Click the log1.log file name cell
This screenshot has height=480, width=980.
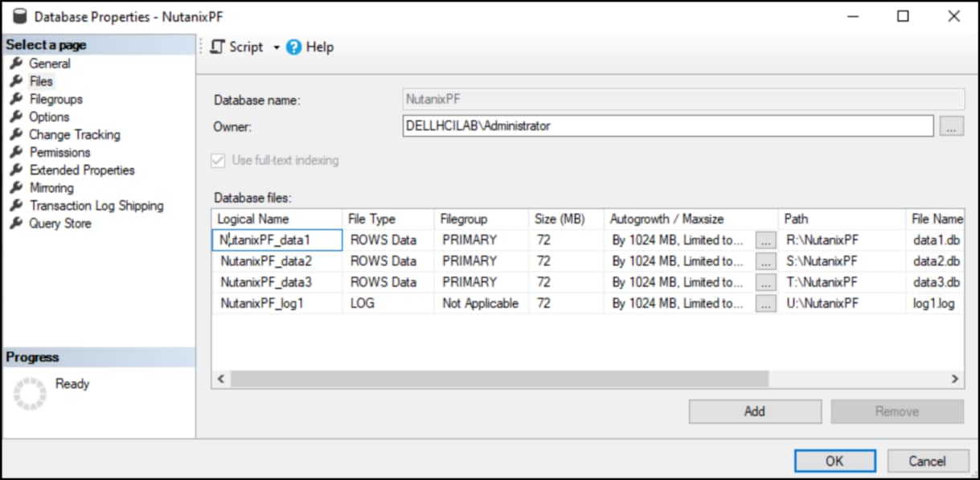[x=935, y=302]
